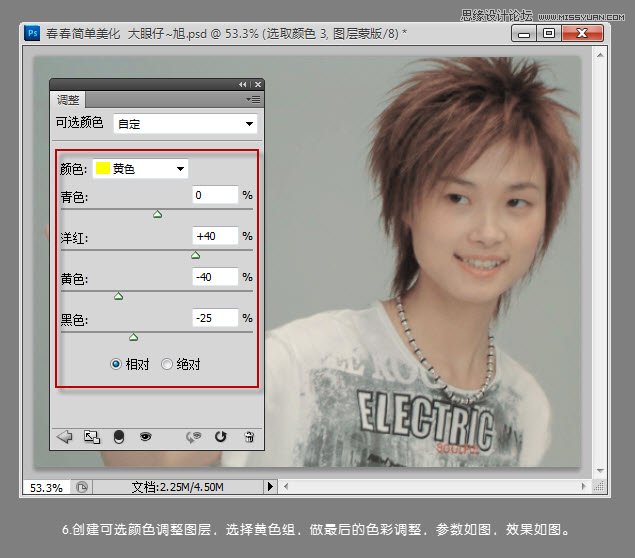The width and height of the screenshot is (635, 558).
Task: Select the 调整 tab
Action: coord(68,100)
